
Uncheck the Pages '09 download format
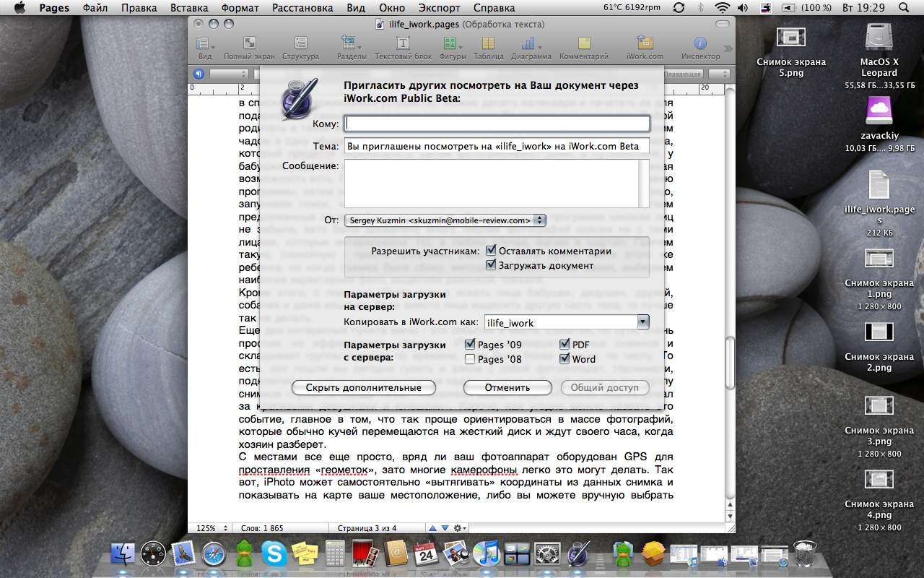click(471, 345)
